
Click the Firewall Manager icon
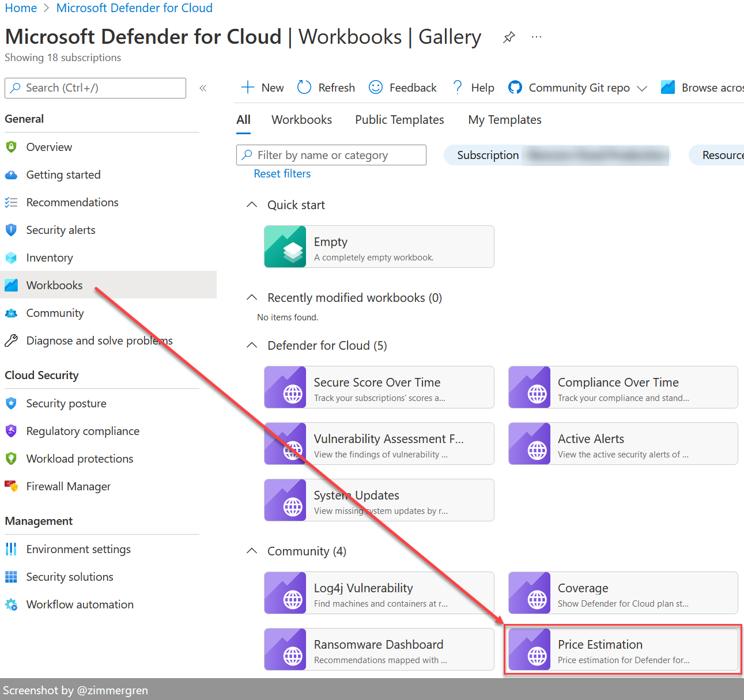pyautogui.click(x=11, y=486)
